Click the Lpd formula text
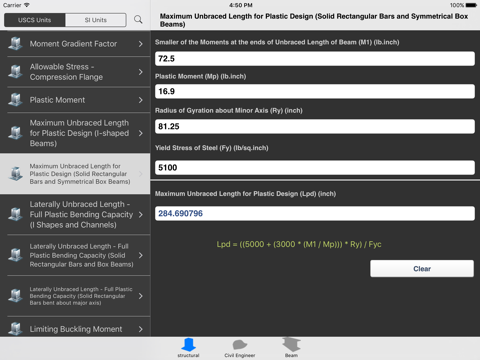Viewport: 480px width, 360px height. [299, 244]
